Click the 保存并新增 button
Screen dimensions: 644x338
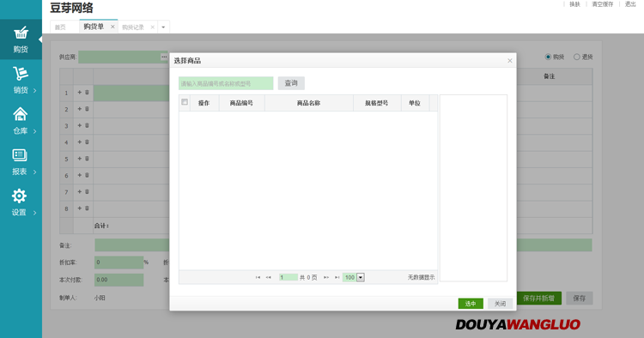[x=539, y=299]
